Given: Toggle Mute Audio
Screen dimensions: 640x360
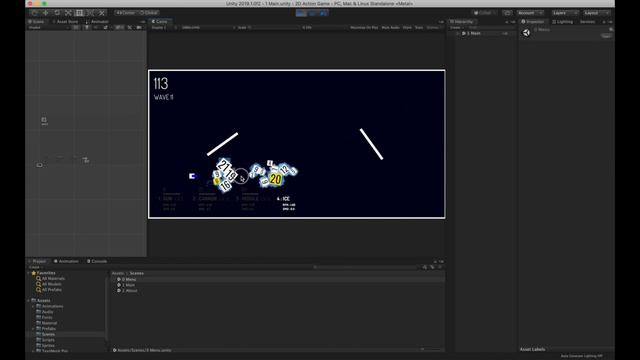Looking at the screenshot, I should tap(390, 28).
